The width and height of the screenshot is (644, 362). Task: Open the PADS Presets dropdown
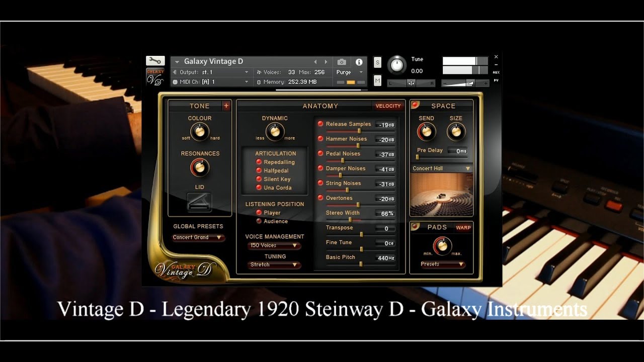pos(442,264)
